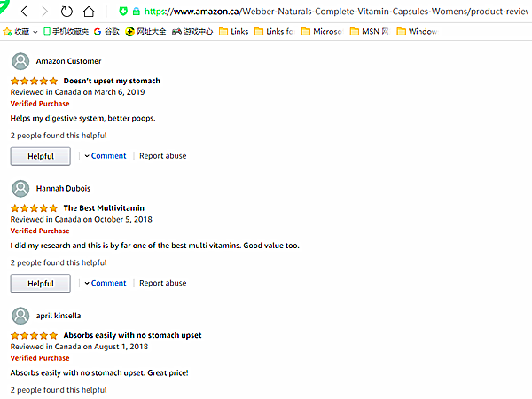Reload the page with the refresh icon
This screenshot has height=399, width=532.
tap(67, 12)
